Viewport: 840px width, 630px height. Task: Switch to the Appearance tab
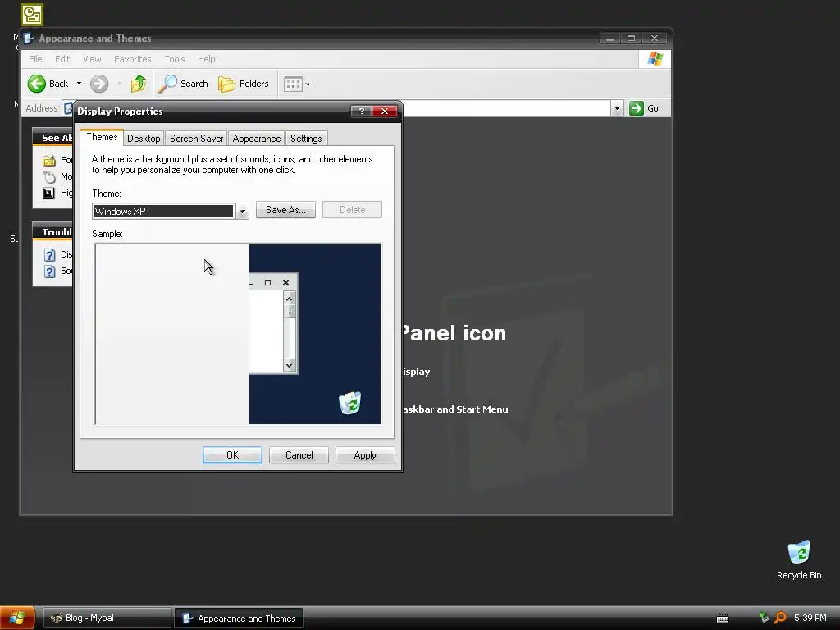[x=257, y=138]
